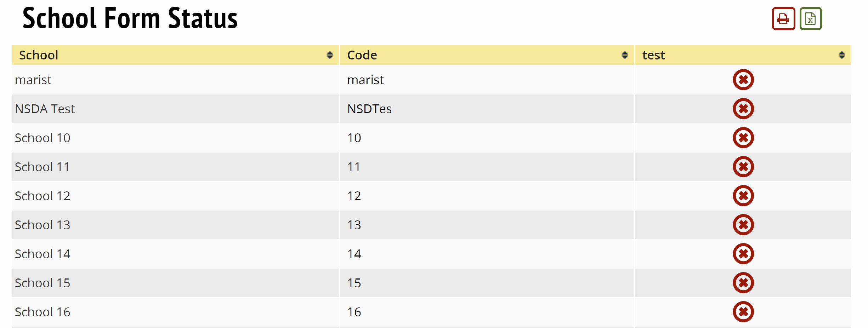The image size is (868, 328).
Task: Sort table using test column arrows
Action: 841,55
